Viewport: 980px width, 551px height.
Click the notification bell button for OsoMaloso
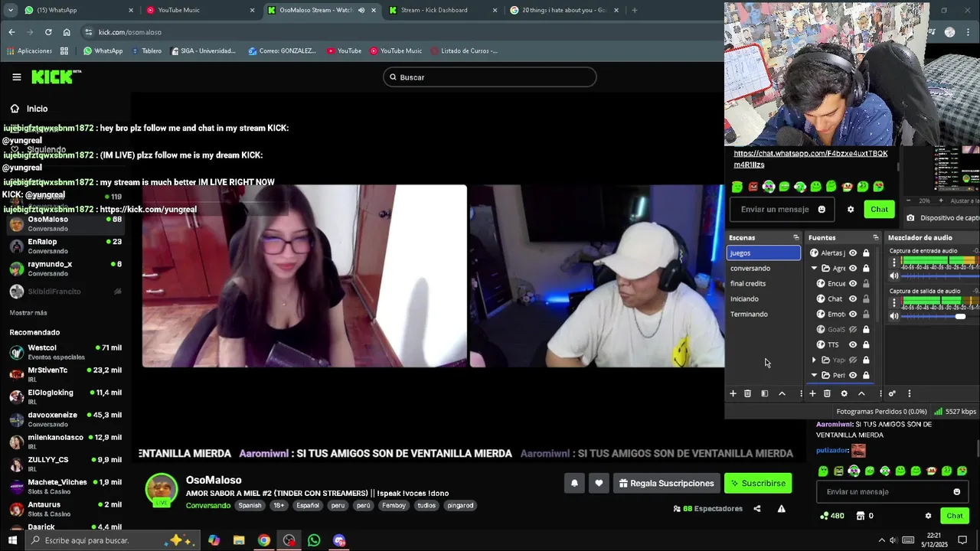(x=574, y=483)
